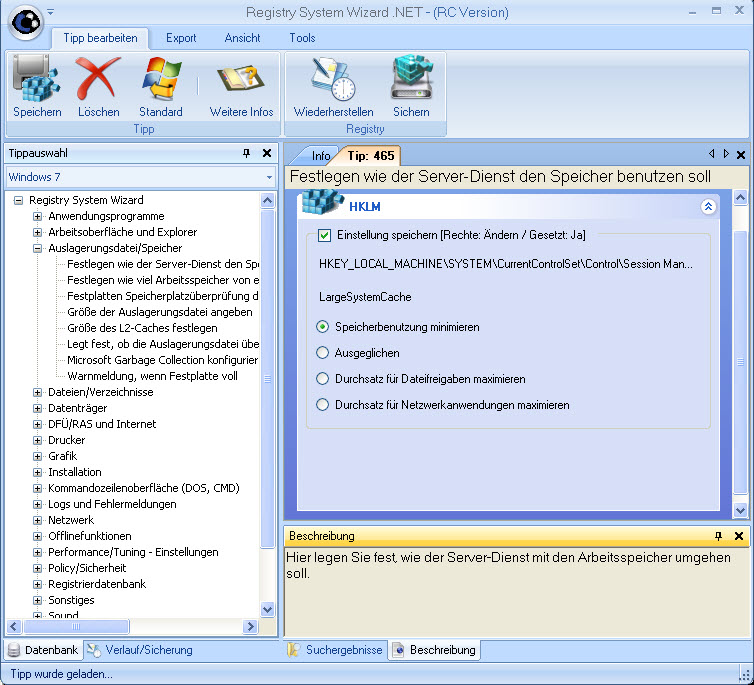Go to next document tab arrow

pyautogui.click(x=726, y=154)
